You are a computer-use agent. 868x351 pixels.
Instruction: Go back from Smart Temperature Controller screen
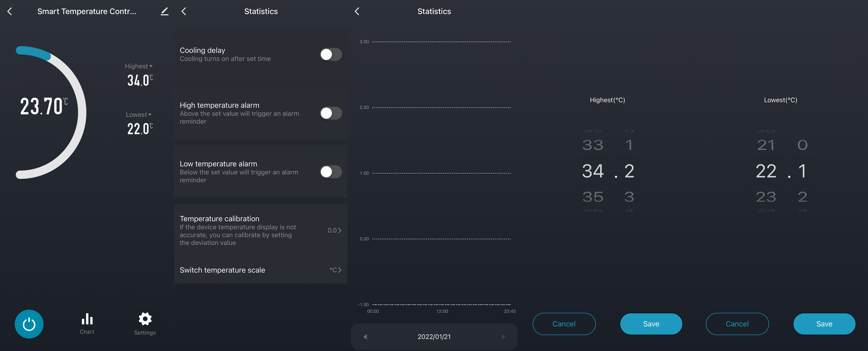(x=10, y=12)
